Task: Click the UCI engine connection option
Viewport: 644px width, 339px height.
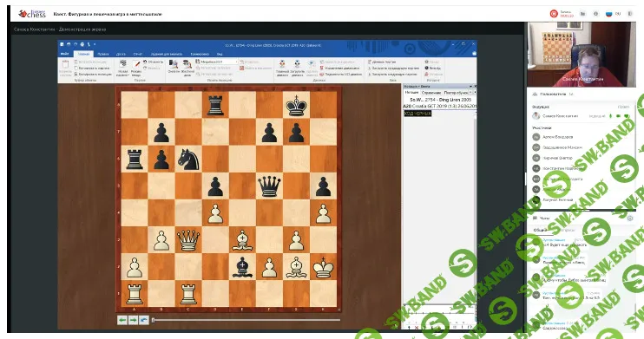Action: tap(340, 75)
